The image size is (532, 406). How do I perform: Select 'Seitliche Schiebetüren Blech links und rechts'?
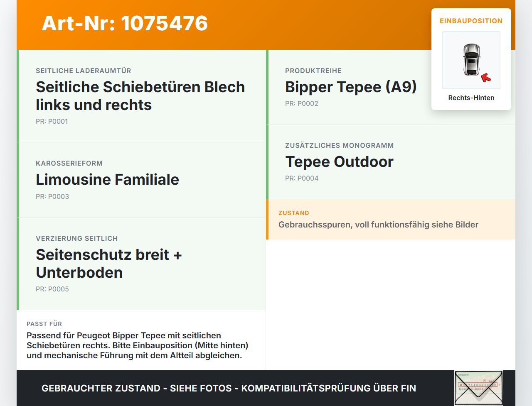click(140, 96)
